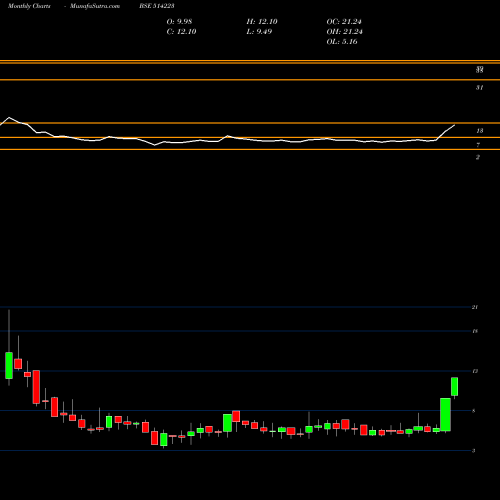Screen dimensions: 500x500
Task: Click the "3" price axis label
Action: [x=473, y=451]
